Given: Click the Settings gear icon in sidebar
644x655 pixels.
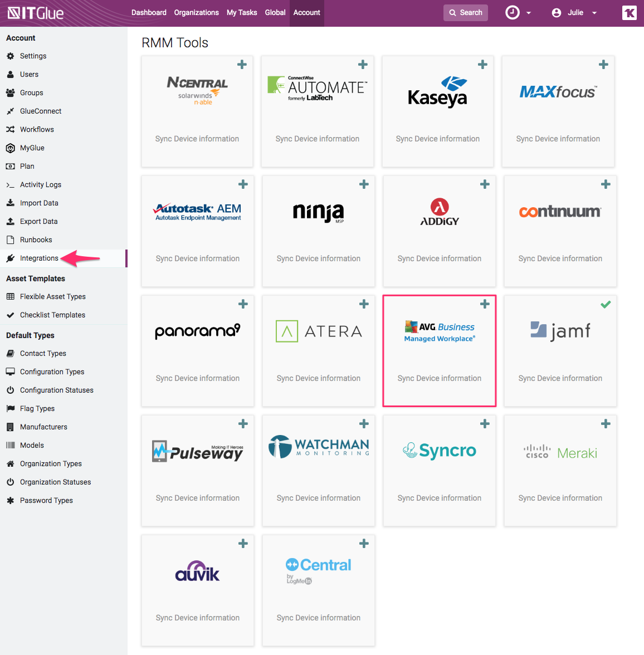Looking at the screenshot, I should [x=11, y=56].
